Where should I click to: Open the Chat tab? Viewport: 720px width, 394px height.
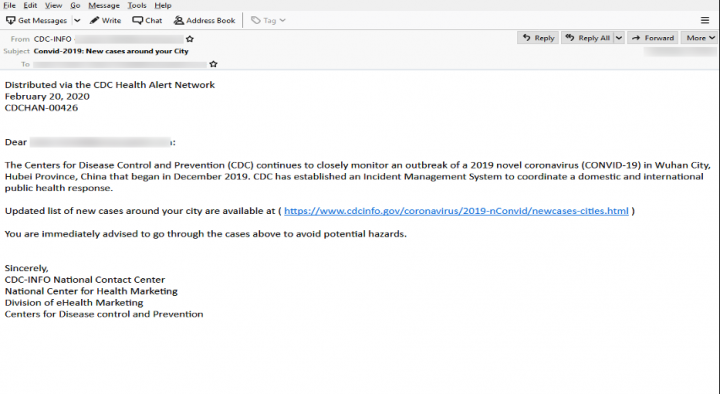(x=147, y=21)
